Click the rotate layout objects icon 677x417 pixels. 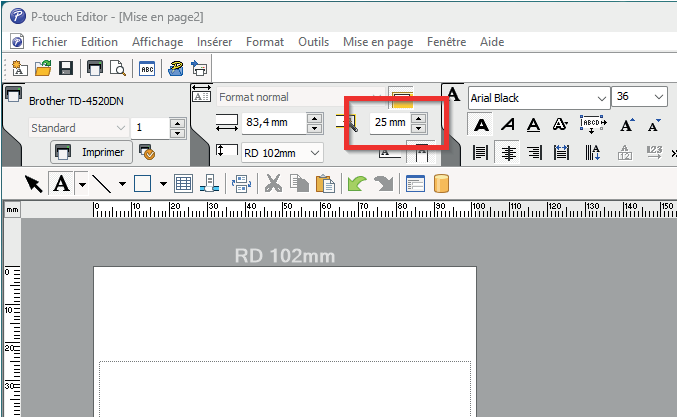click(x=241, y=184)
